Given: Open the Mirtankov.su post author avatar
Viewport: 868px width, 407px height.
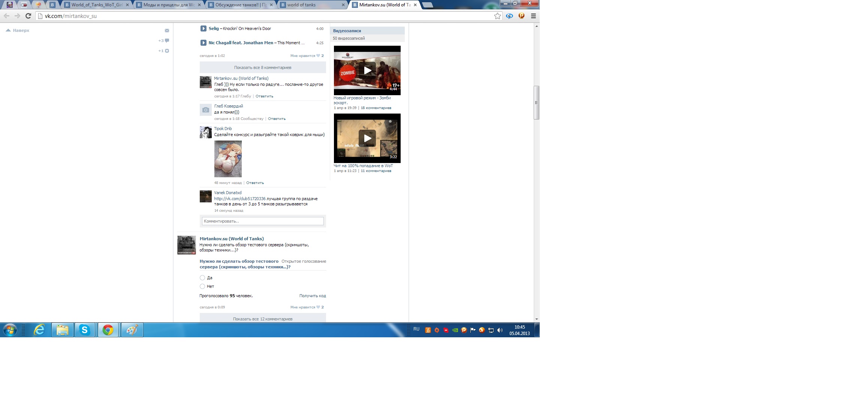Looking at the screenshot, I should (x=187, y=245).
